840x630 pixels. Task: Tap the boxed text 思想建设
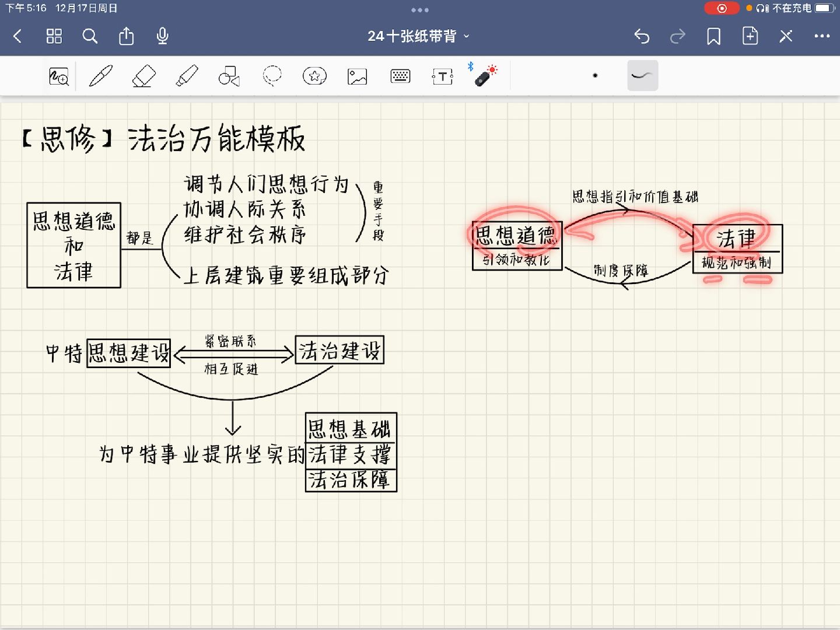tap(129, 353)
